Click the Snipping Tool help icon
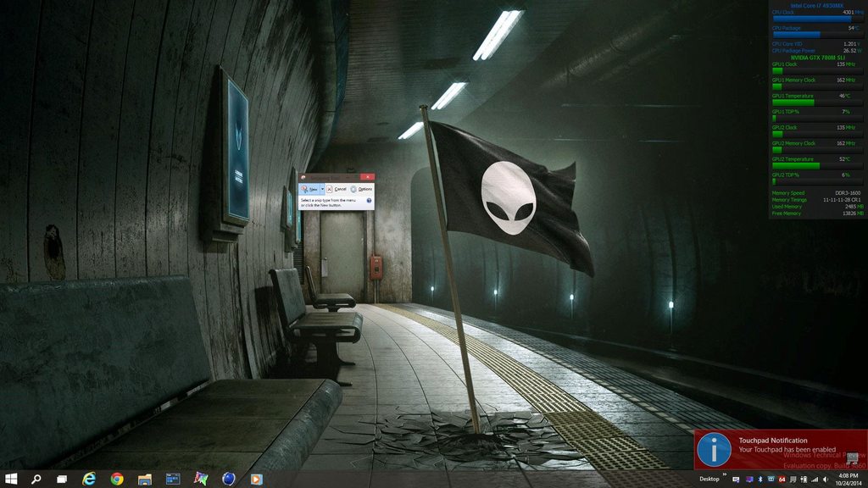Image resolution: width=868 pixels, height=488 pixels. click(370, 200)
